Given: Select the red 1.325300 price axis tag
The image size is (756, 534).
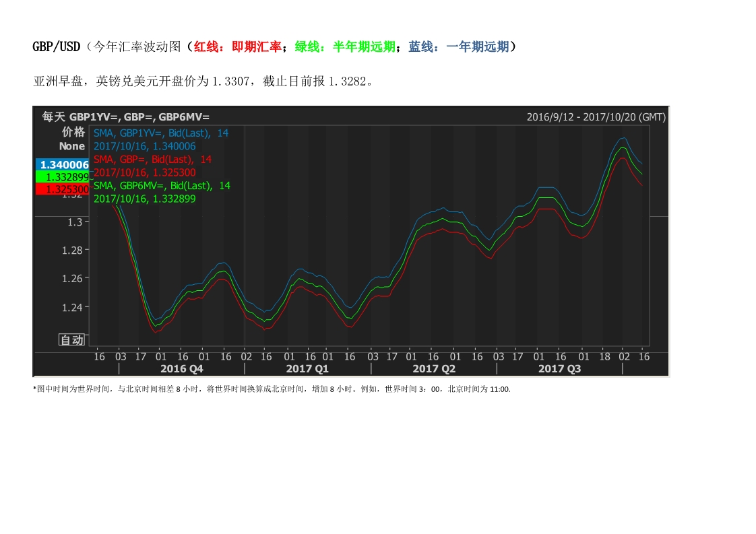Looking at the screenshot, I should coord(63,189).
